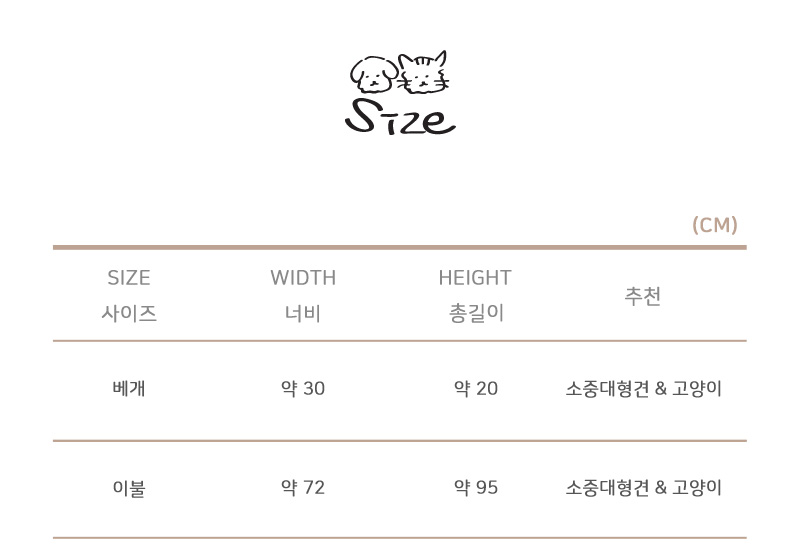Click the 베개 row recommendation text

pyautogui.click(x=643, y=389)
